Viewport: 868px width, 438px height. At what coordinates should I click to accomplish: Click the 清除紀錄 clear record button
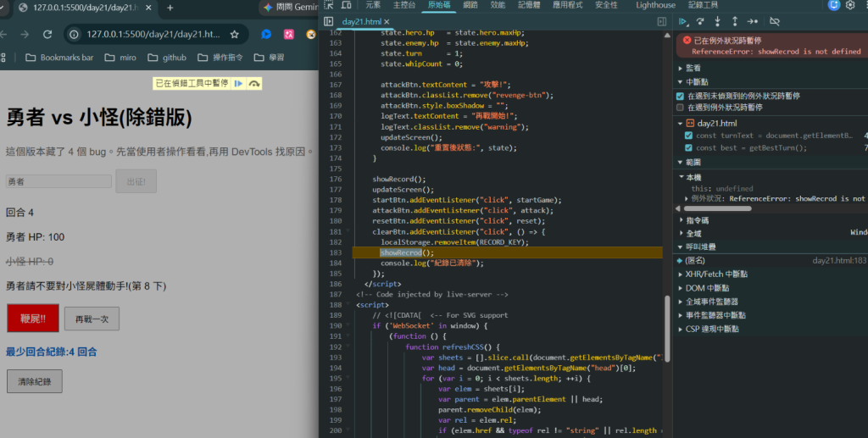point(34,381)
